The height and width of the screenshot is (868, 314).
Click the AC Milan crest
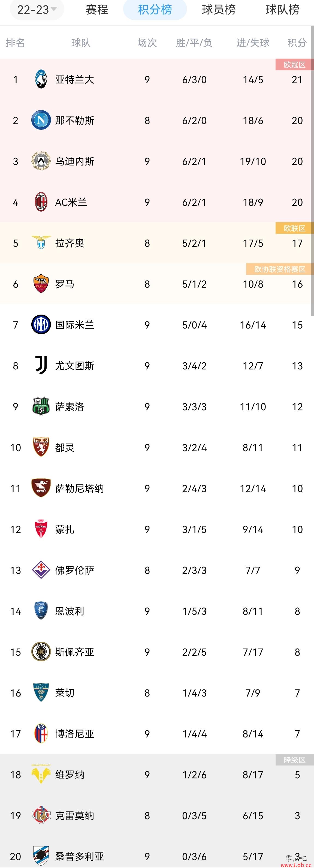point(41,202)
